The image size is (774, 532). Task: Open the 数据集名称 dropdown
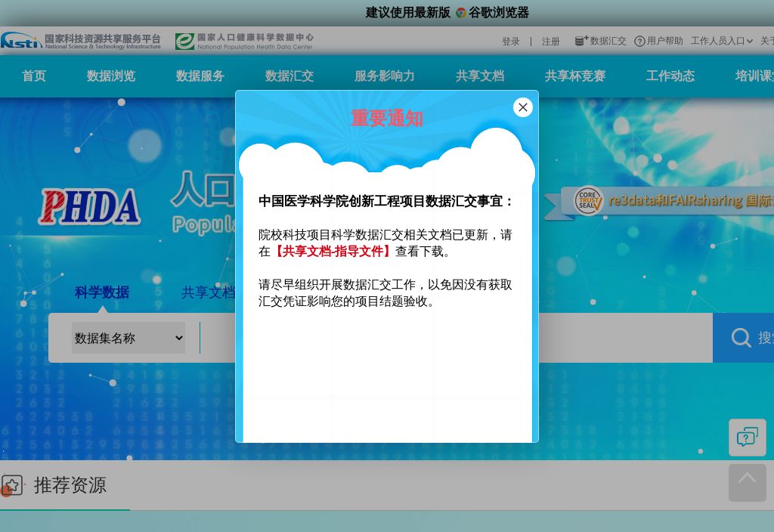click(x=128, y=338)
